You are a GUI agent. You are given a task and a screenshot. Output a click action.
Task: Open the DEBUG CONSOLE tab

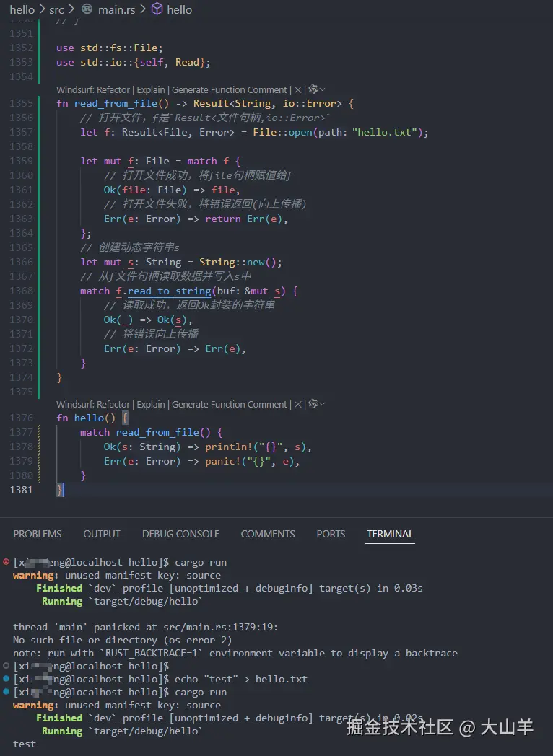(180, 534)
